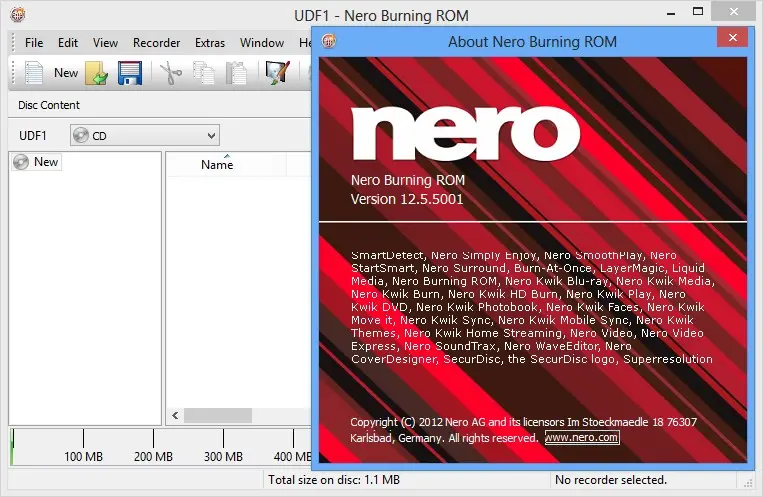Select the New disc tree node
763x497 pixels.
(x=36, y=162)
